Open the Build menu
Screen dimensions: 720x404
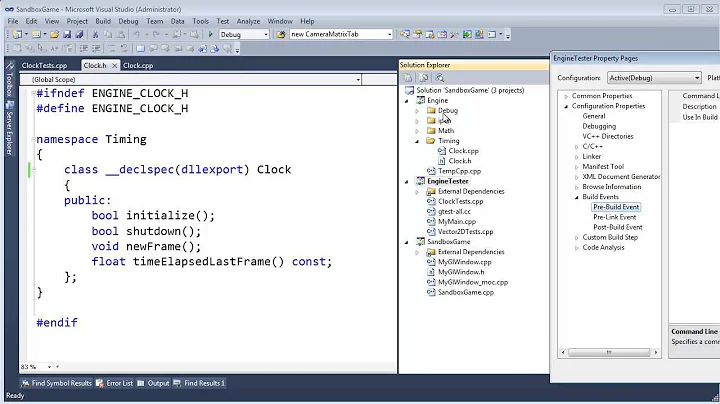[x=103, y=20]
